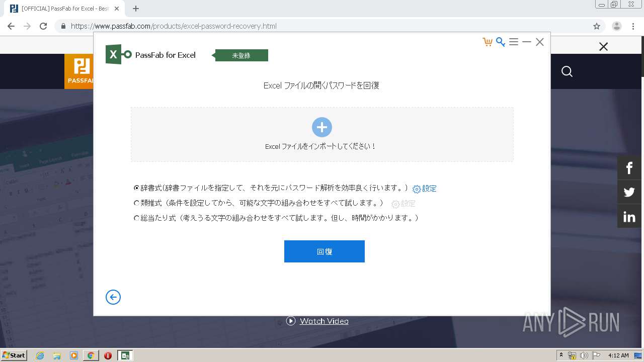Open the media player taskbar icon
The width and height of the screenshot is (644, 362).
pos(74,355)
